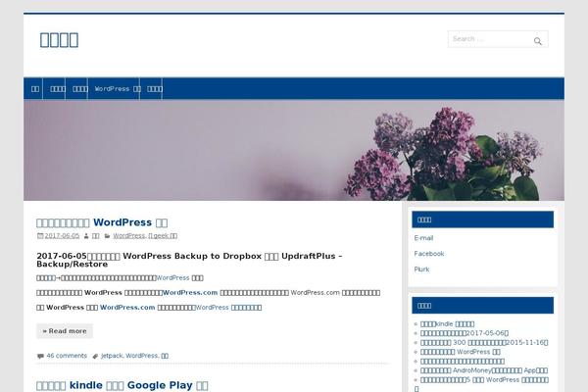Click the bold WordPress.com link in third paragraph
The height and width of the screenshot is (392, 588).
click(127, 307)
